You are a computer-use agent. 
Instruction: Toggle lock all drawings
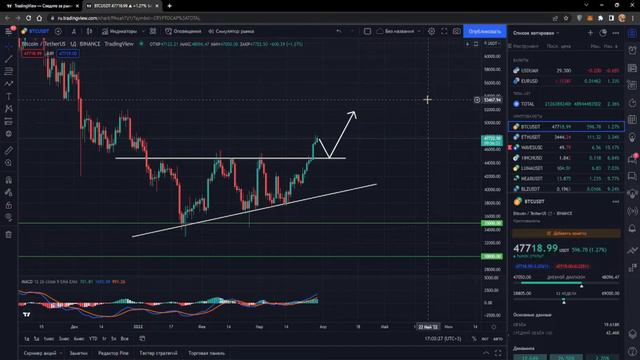point(9,205)
